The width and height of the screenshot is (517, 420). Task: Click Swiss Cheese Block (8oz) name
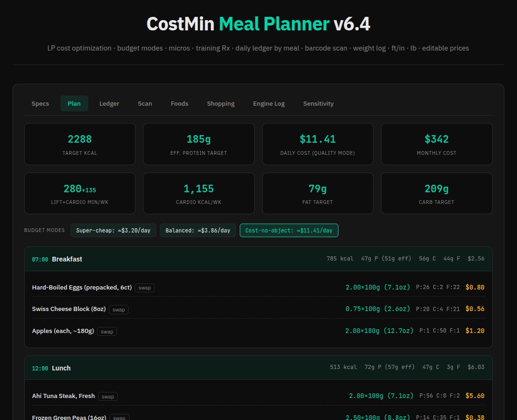[69, 309]
